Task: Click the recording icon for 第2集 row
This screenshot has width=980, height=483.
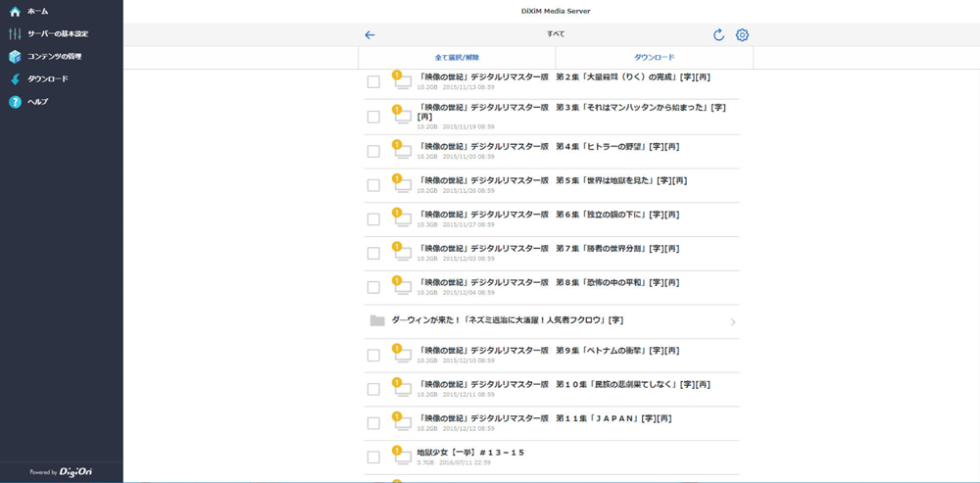Action: (x=401, y=80)
